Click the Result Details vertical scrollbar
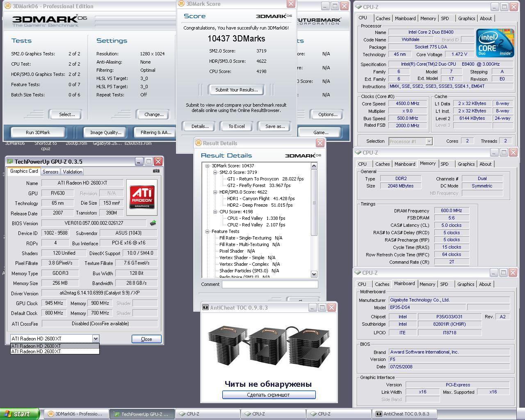 tap(314, 220)
